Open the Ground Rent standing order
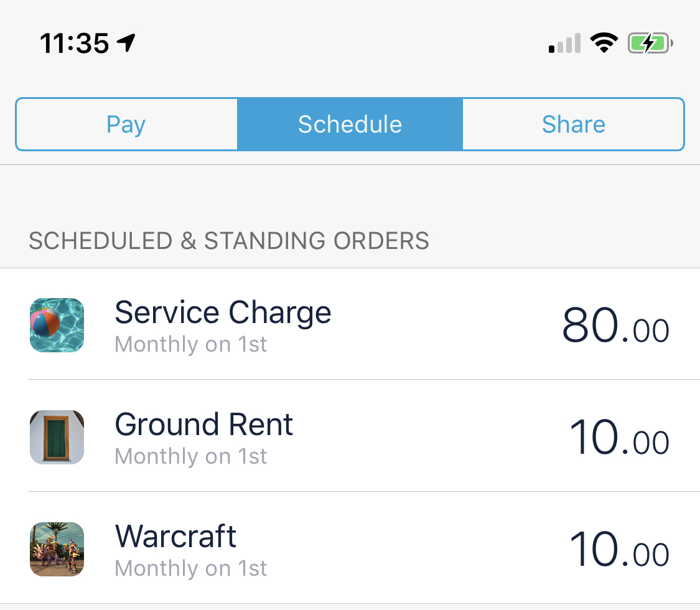Screen dimensions: 700x610 pyautogui.click(x=350, y=436)
